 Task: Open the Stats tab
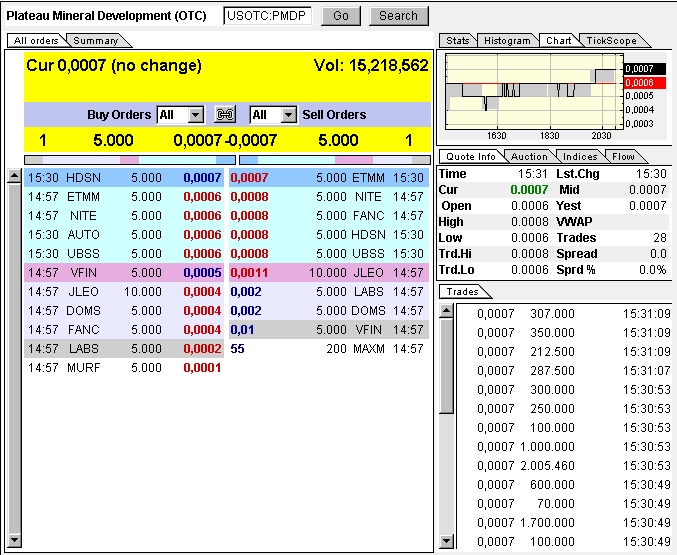(458, 41)
